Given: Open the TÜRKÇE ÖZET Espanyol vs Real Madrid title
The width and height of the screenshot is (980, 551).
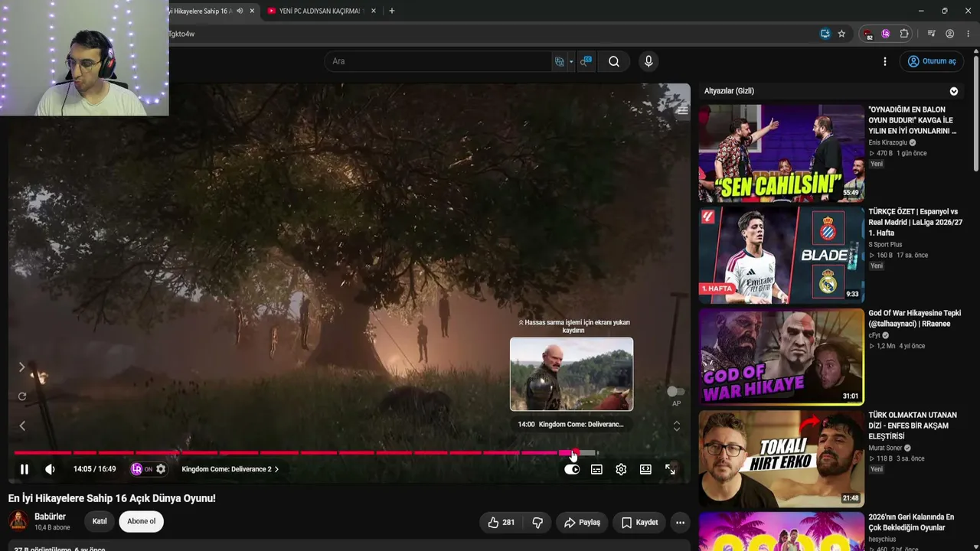Looking at the screenshot, I should (916, 222).
